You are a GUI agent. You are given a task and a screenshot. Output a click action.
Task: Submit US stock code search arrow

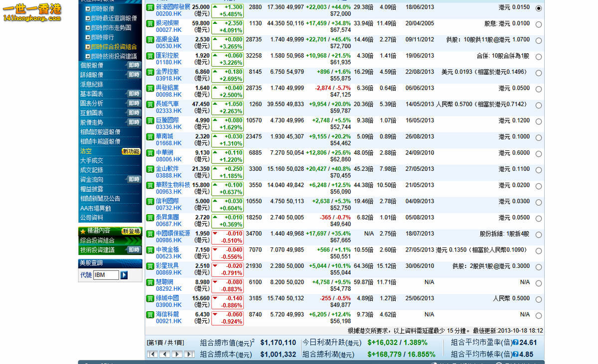pos(124,275)
